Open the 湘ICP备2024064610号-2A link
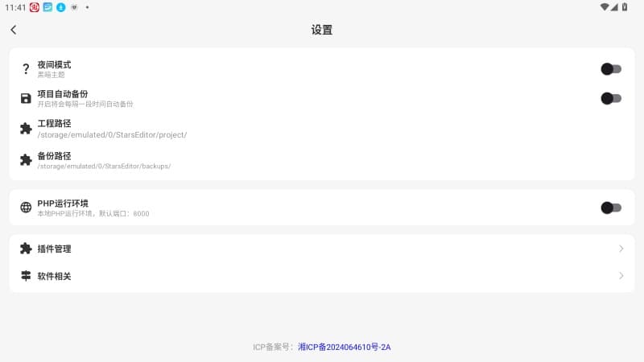The width and height of the screenshot is (644, 362). [344, 348]
